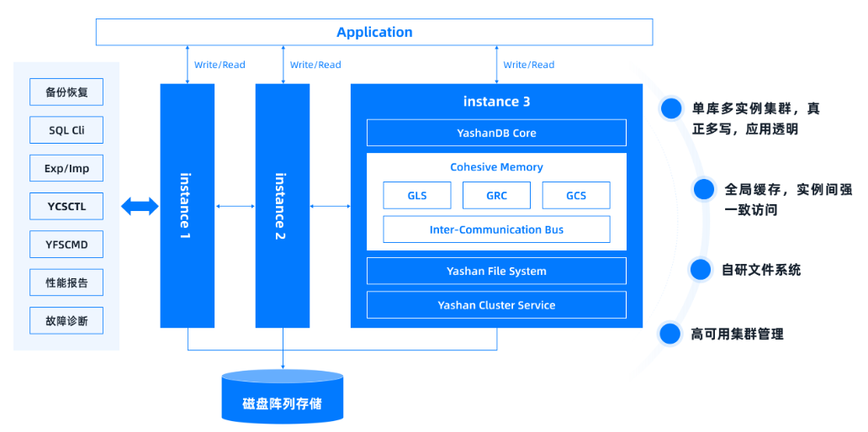Click the blue dot beside 全局缓存

pyautogui.click(x=704, y=190)
